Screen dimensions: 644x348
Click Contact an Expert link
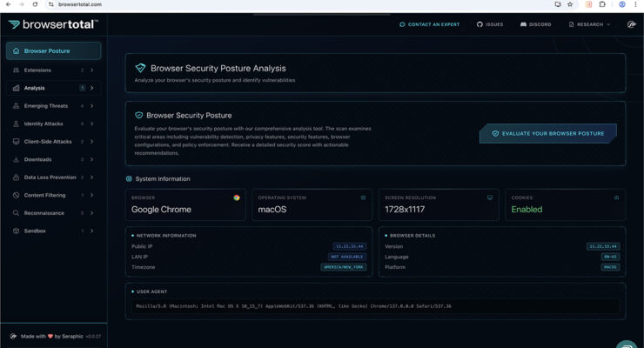tap(429, 24)
